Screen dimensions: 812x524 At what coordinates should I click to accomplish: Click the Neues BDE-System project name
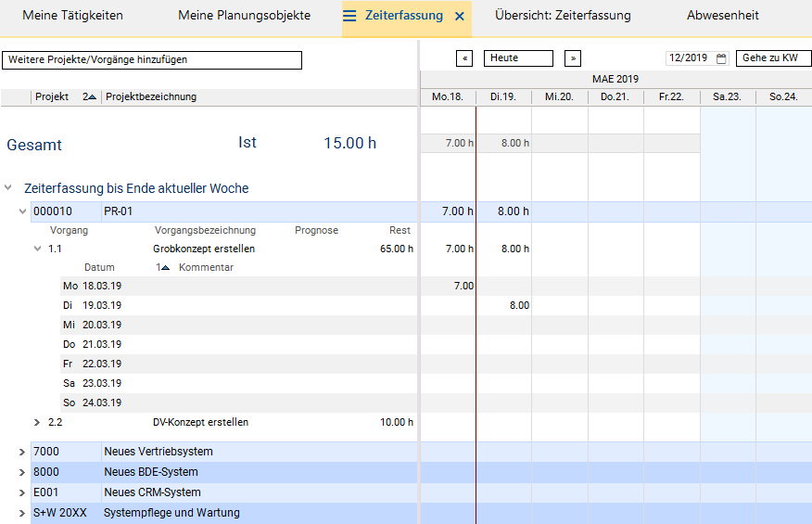tap(151, 472)
